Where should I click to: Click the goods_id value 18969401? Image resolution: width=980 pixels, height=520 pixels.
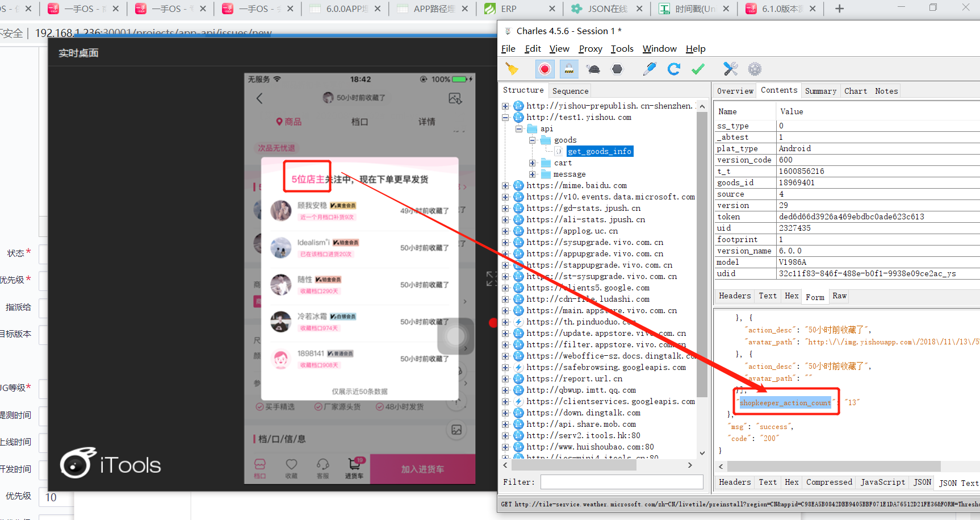[797, 182]
